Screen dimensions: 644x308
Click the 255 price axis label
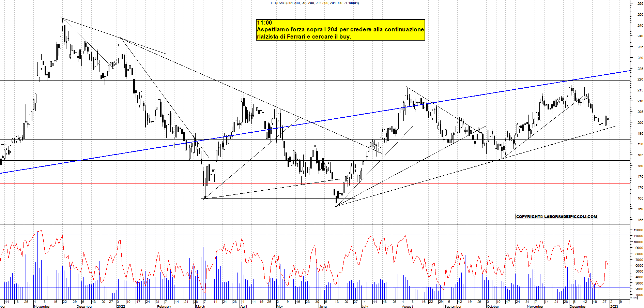coord(640,3)
